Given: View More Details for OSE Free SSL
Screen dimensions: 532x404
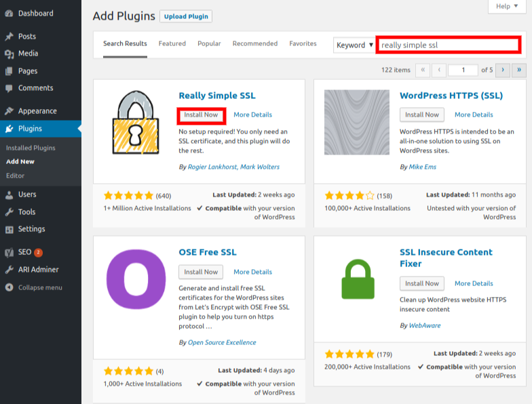Looking at the screenshot, I should [252, 272].
